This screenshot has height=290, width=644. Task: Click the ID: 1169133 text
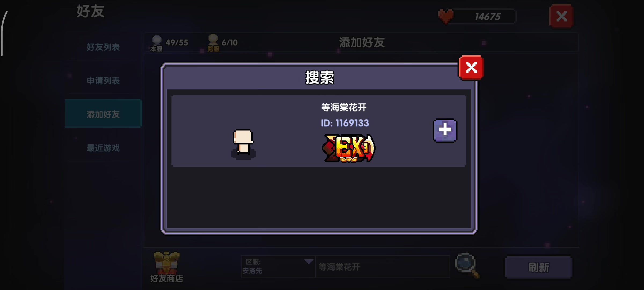(x=345, y=123)
